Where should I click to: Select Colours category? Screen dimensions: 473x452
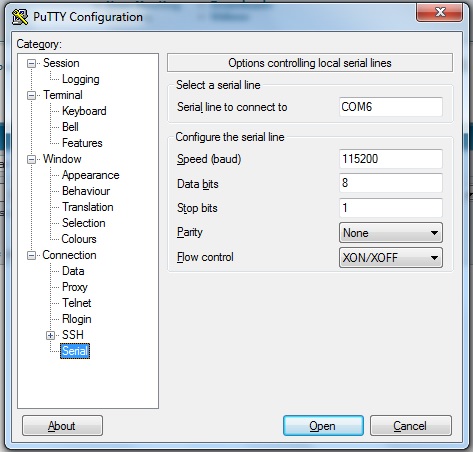pos(79,239)
